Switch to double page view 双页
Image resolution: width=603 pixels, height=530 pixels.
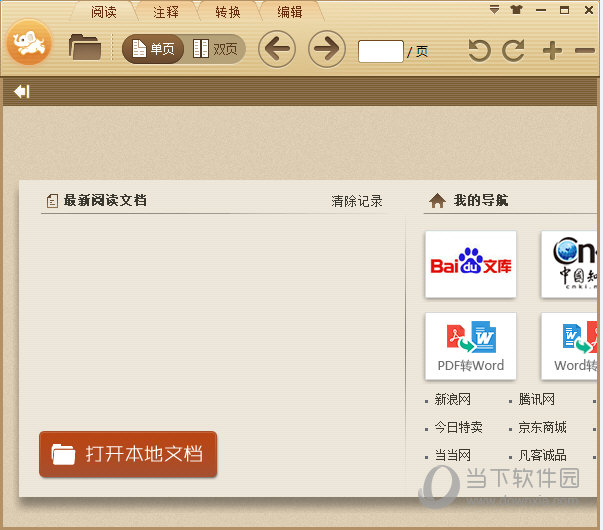[215, 49]
